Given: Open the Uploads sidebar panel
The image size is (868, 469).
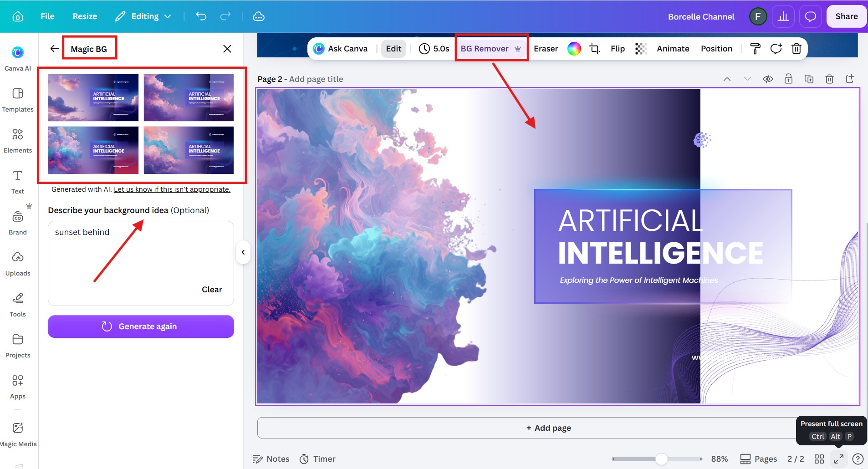Looking at the screenshot, I should pos(18,264).
